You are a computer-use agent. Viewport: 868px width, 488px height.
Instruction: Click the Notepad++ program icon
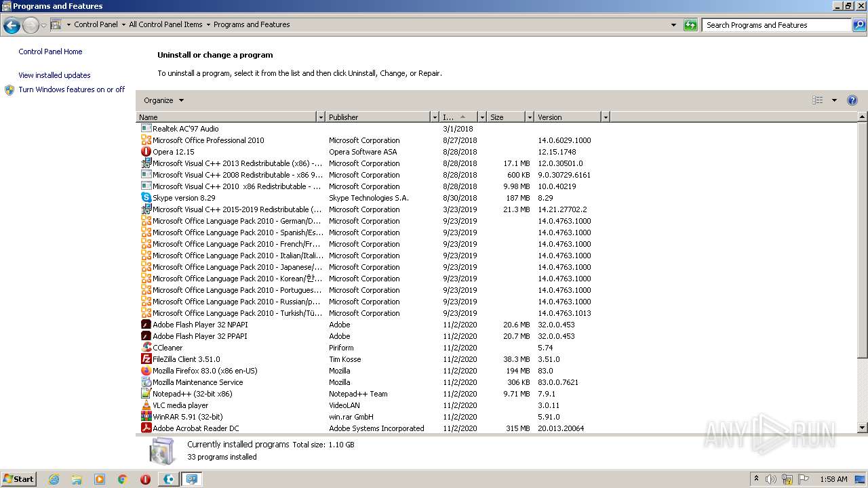pos(146,393)
